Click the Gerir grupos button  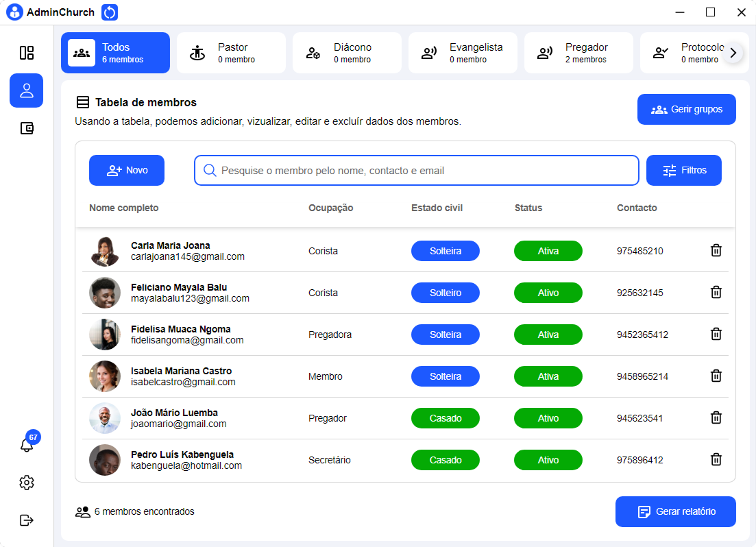click(x=686, y=109)
